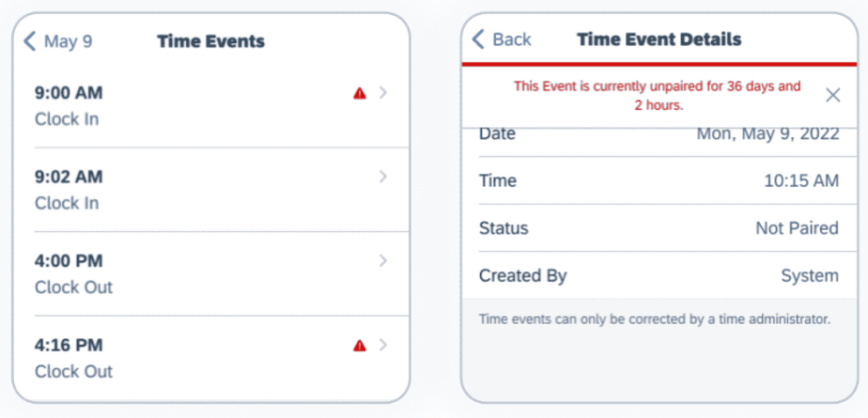Open the 9:02 AM Clock In event
Image resolution: width=868 pixels, height=418 pixels.
[x=188, y=190]
